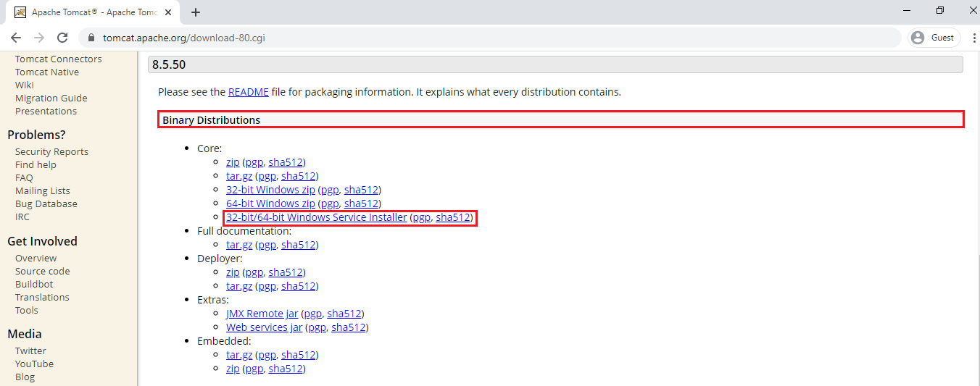Download the Deployer tar.gz

[x=239, y=286]
